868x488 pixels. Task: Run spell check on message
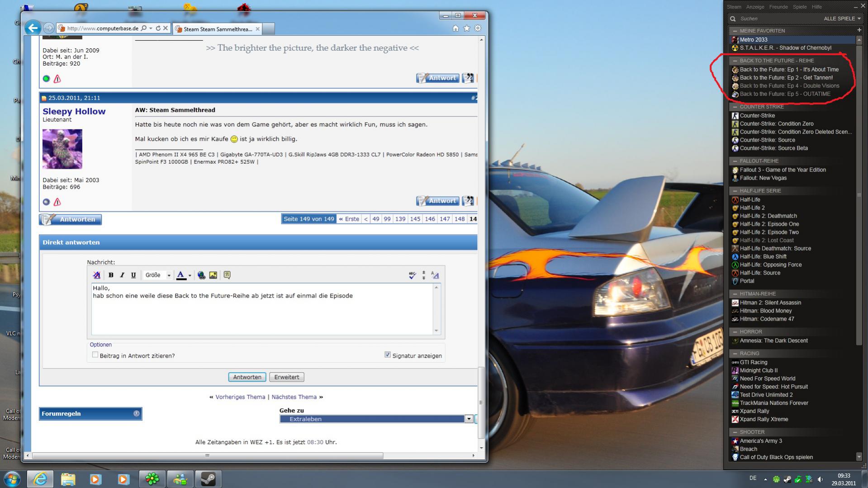[412, 275]
